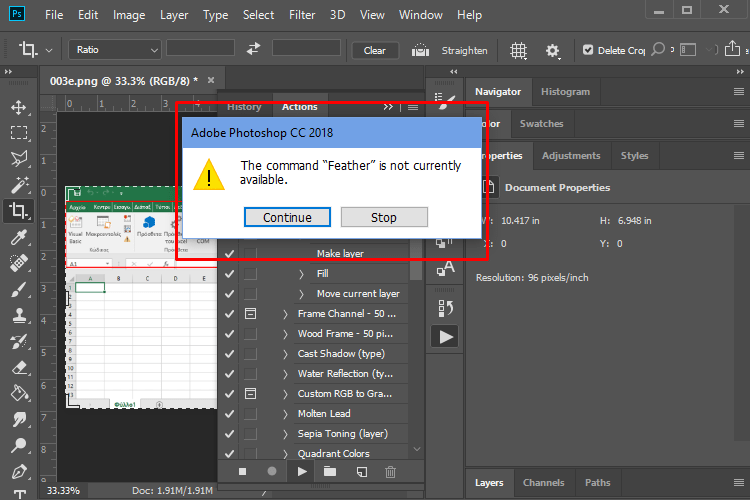
Task: Expand the Sepia Toning action
Action: [286, 434]
